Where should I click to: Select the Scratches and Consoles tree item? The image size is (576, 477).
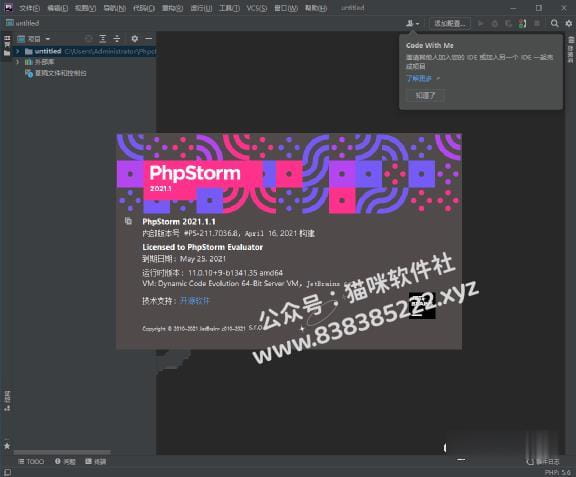coord(56,73)
